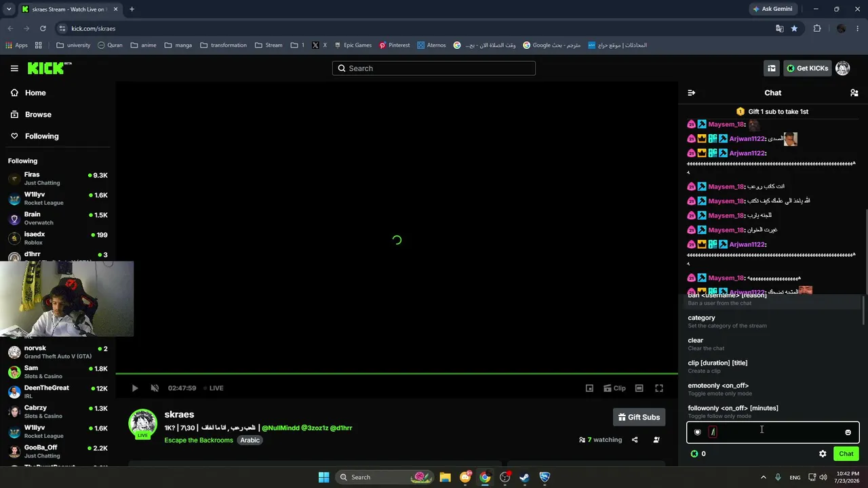Unmute the stream via the speaker icon
The height and width of the screenshot is (488, 868).
(155, 388)
